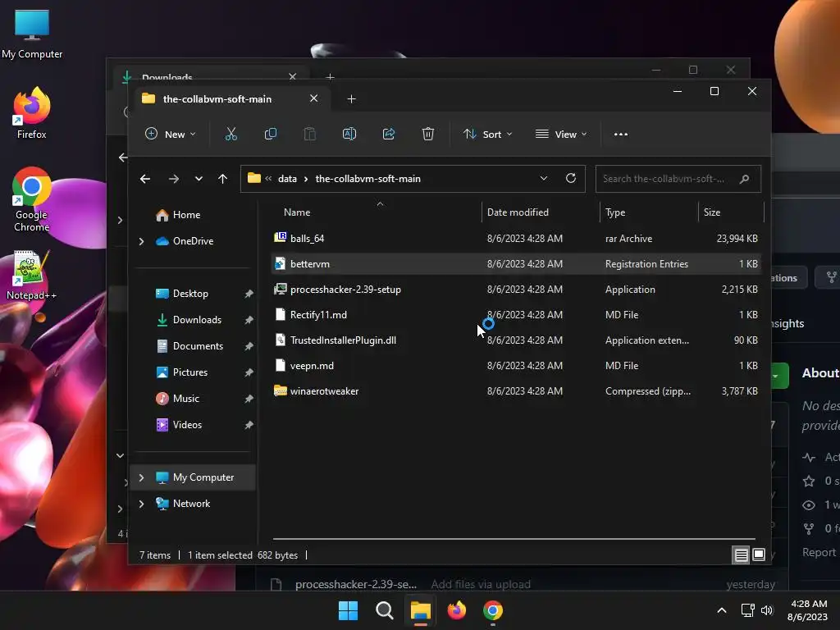Screen dimensions: 840x630
Task: Click the Copy icon in toolbar
Action: 271,134
